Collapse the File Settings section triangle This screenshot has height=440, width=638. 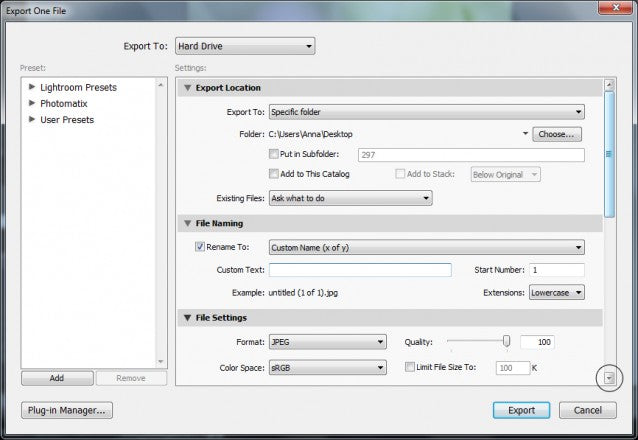coord(186,318)
